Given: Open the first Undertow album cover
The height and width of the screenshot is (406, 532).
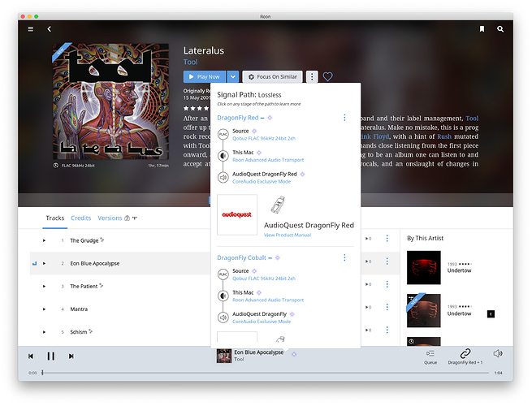Looking at the screenshot, I should coord(424,268).
